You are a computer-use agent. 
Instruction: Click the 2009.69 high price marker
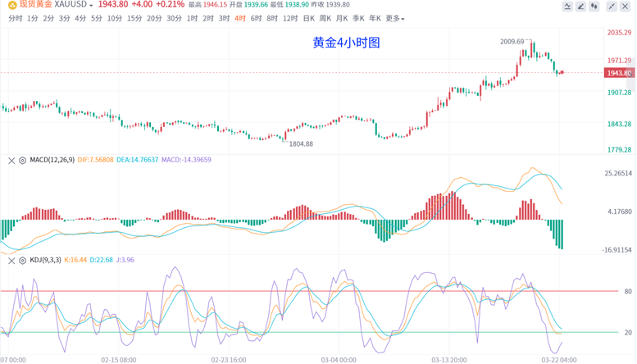(512, 42)
